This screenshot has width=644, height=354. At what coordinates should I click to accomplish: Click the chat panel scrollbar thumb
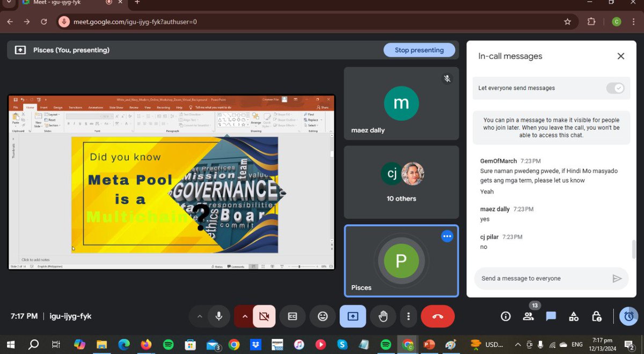coord(633,249)
